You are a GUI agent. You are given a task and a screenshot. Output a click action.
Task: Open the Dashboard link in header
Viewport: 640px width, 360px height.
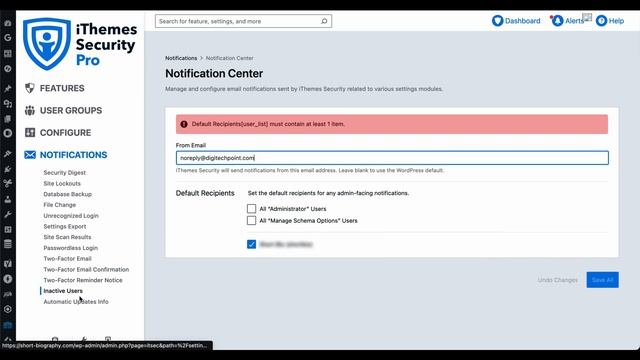(522, 21)
